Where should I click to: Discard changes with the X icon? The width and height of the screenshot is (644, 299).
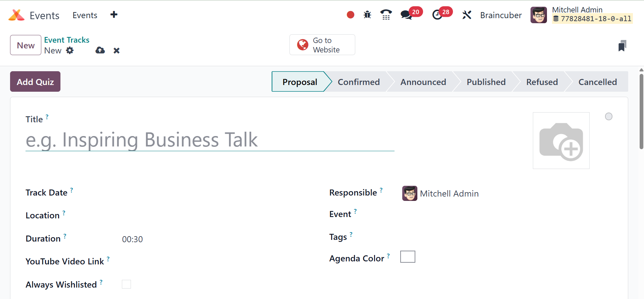point(117,50)
